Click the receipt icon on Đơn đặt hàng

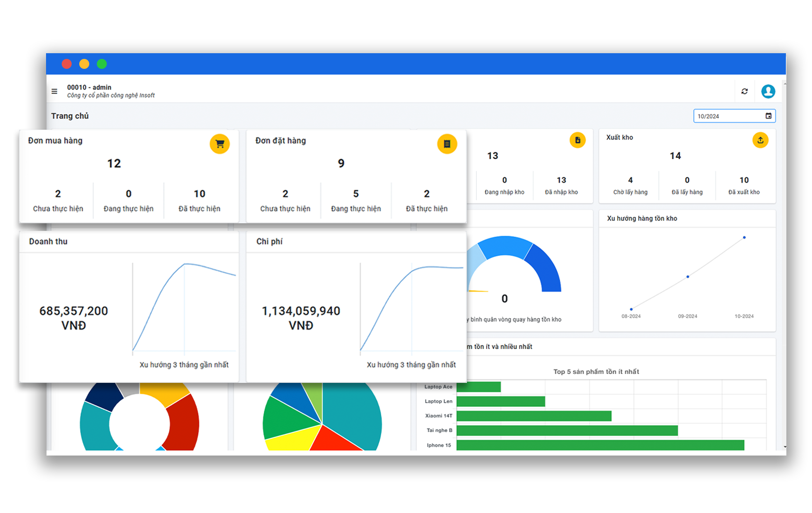click(447, 144)
